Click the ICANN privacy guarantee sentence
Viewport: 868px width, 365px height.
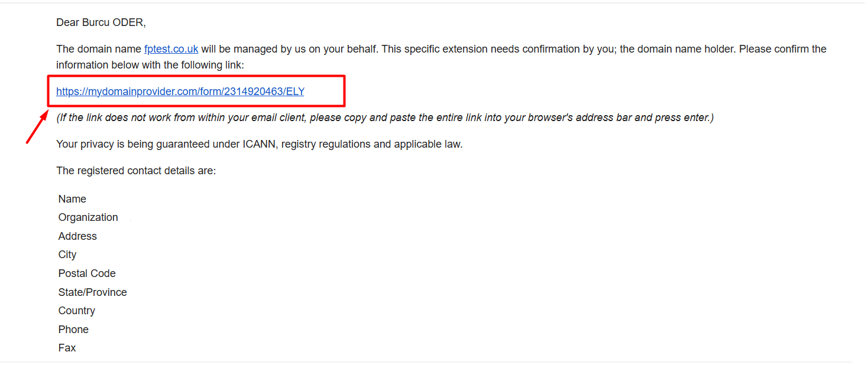259,144
